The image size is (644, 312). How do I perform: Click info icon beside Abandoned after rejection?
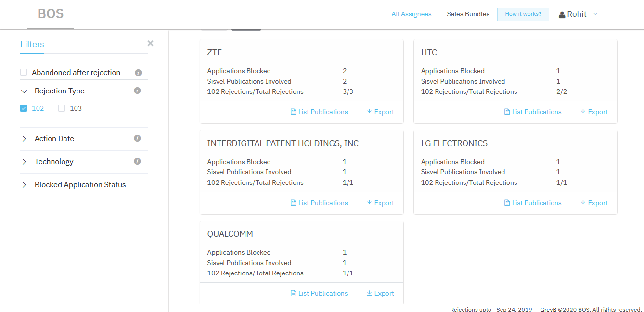pyautogui.click(x=138, y=73)
